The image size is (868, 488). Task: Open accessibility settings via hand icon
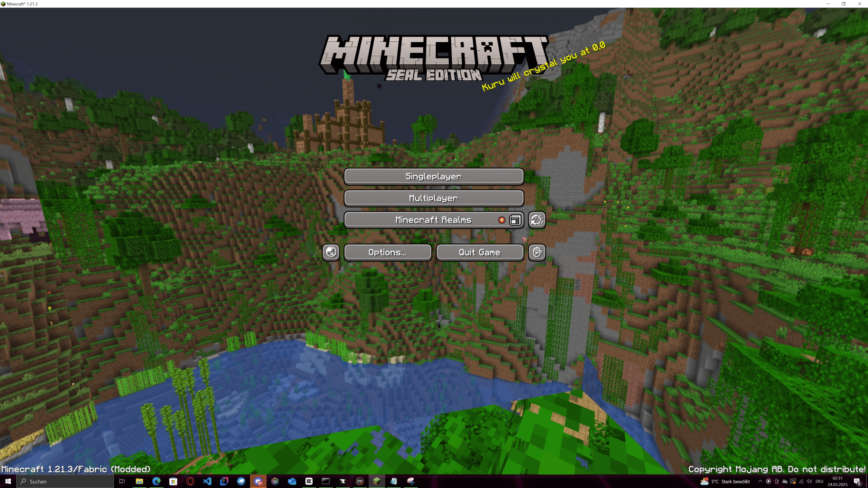click(x=537, y=252)
